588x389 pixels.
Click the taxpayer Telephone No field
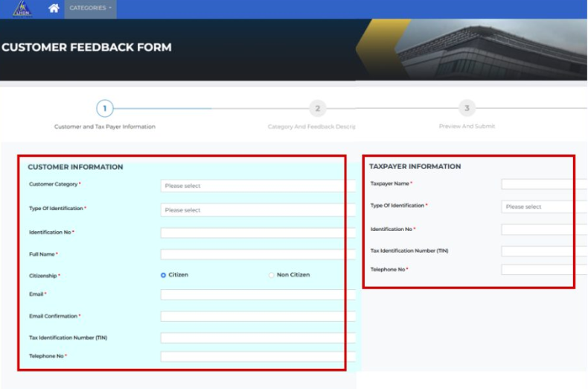pos(542,270)
